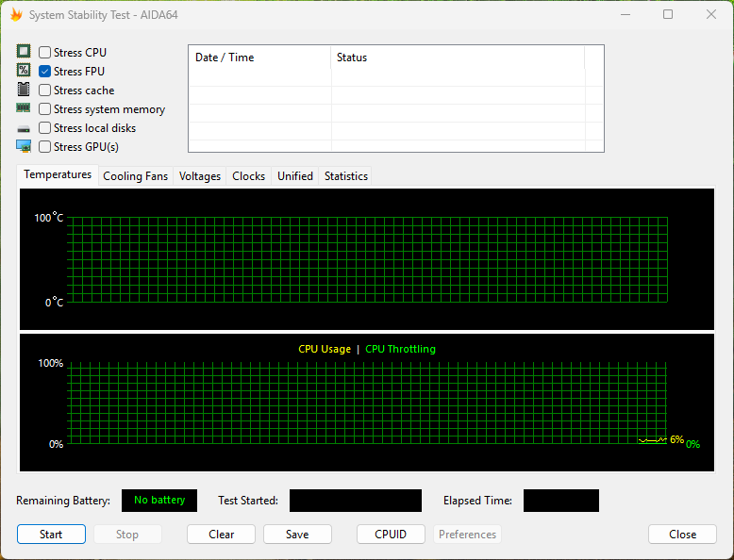Click the Elapsed Time field
Screen dimensions: 734x560
(560, 501)
